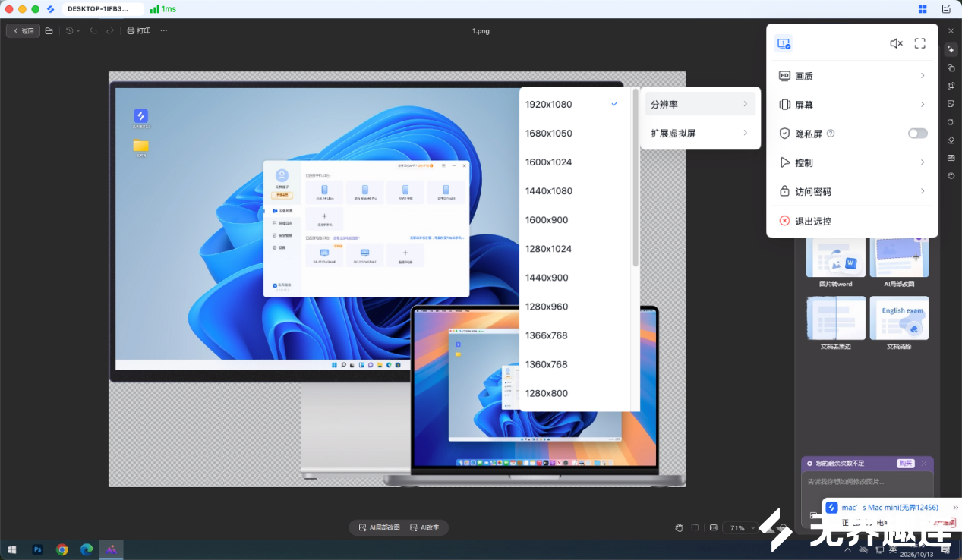The height and width of the screenshot is (560, 962).
Task: Expand the 控制 control submenu
Action: pos(852,162)
